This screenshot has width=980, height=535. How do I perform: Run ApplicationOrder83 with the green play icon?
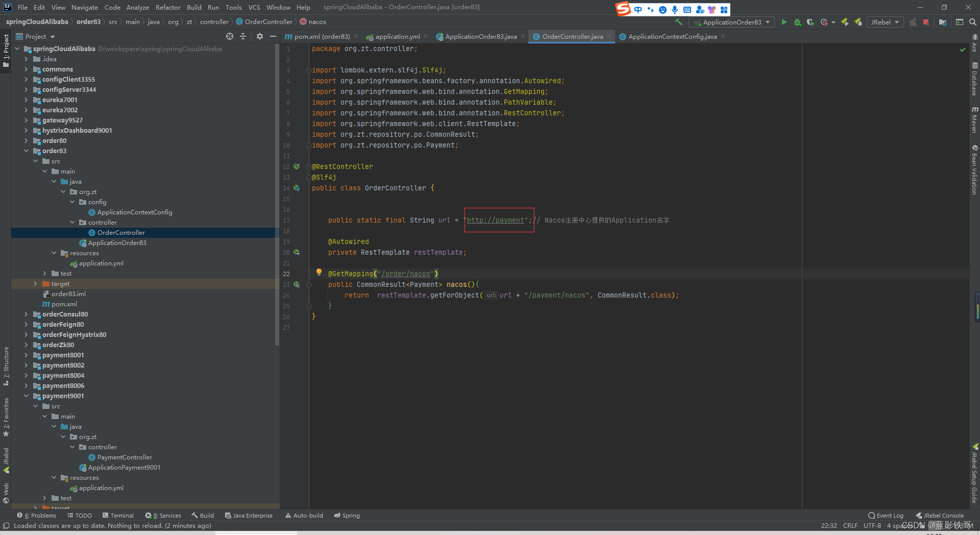point(784,22)
